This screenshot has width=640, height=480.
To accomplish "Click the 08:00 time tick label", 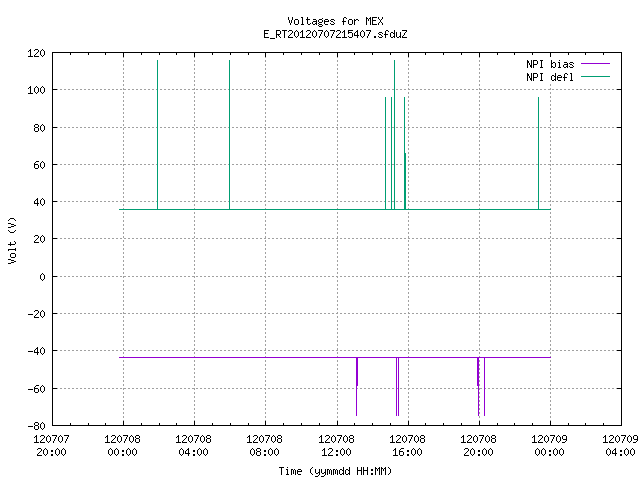I will 264,452.
